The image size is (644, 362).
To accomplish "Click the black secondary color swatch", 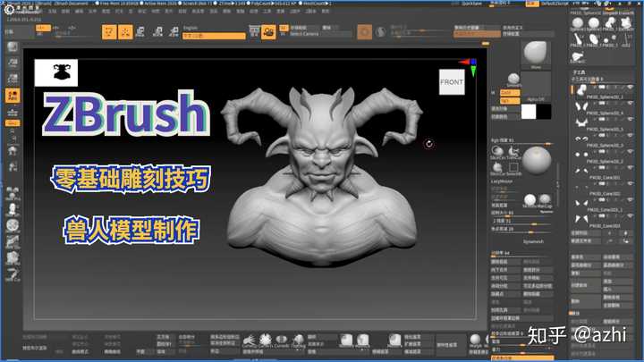I will (x=544, y=112).
